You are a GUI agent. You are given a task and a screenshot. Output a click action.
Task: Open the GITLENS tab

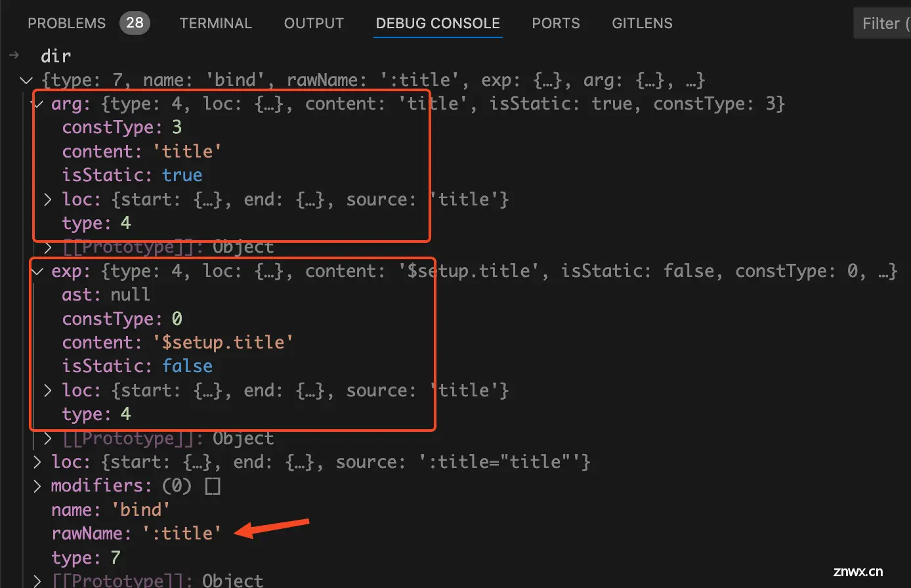coord(642,24)
